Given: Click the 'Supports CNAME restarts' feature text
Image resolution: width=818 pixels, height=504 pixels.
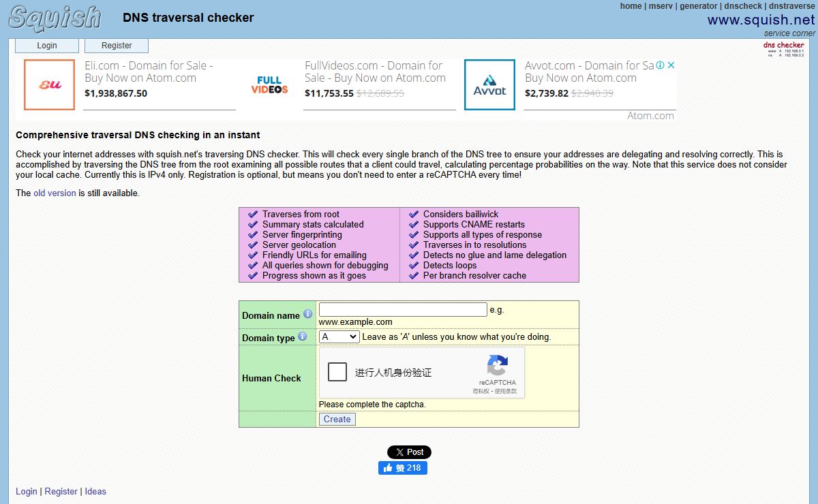Looking at the screenshot, I should coord(474,224).
